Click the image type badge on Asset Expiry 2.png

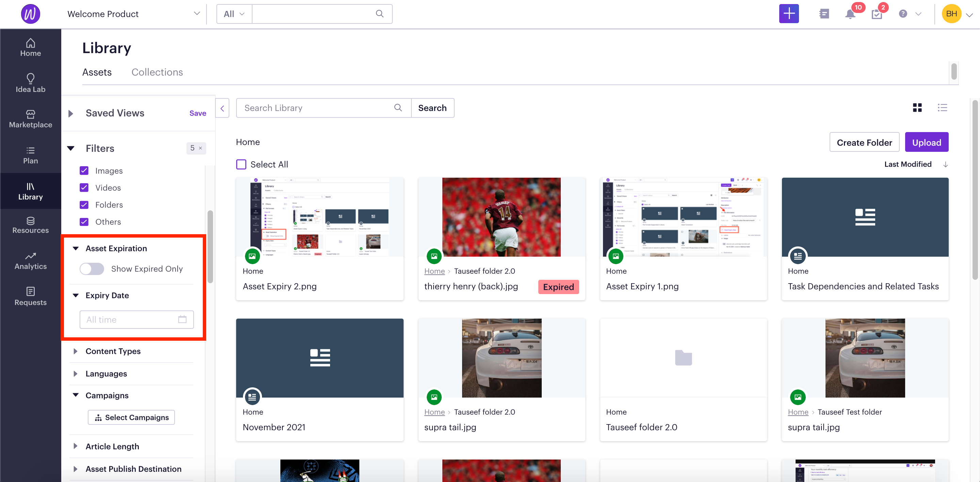tap(252, 256)
